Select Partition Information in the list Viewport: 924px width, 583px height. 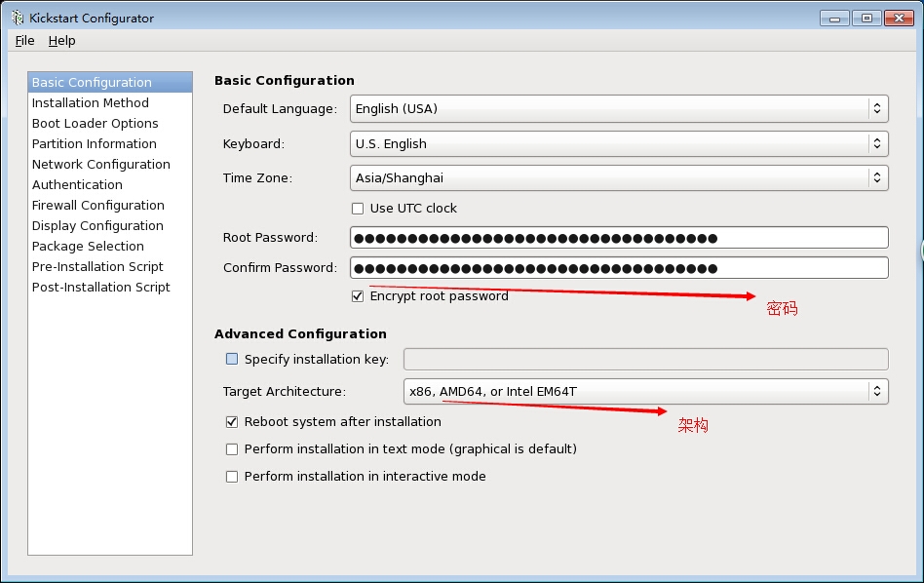(110, 144)
